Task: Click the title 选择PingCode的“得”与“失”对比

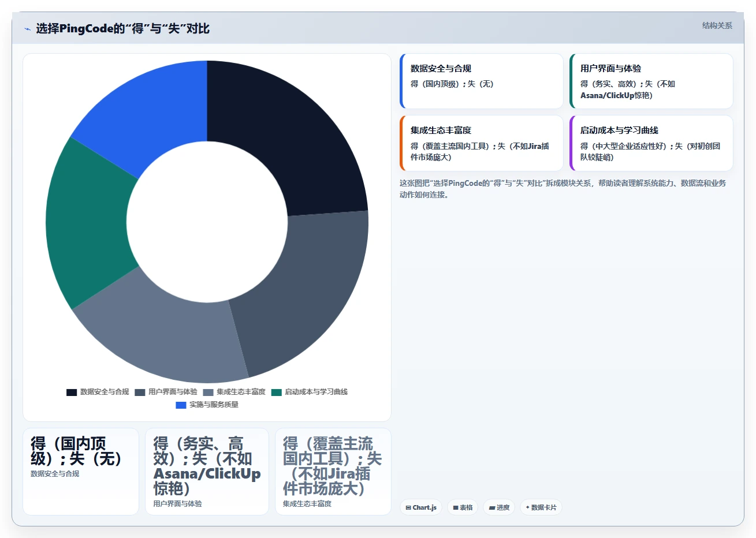Action: click(x=122, y=28)
